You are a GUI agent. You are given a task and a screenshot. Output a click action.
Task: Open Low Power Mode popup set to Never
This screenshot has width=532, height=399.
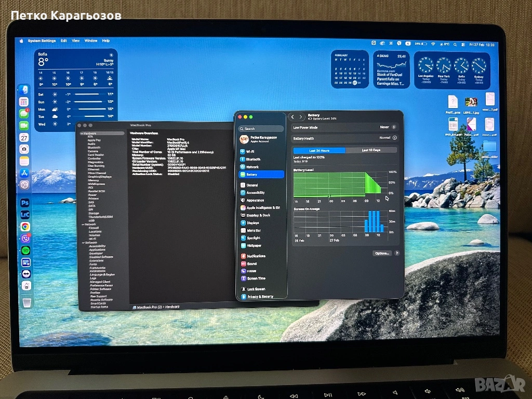388,127
